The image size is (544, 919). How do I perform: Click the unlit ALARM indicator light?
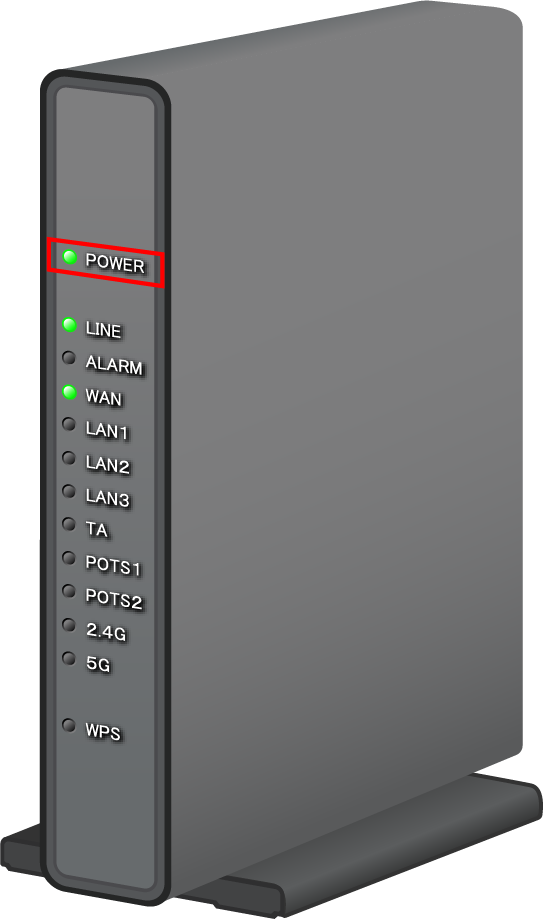[69, 357]
